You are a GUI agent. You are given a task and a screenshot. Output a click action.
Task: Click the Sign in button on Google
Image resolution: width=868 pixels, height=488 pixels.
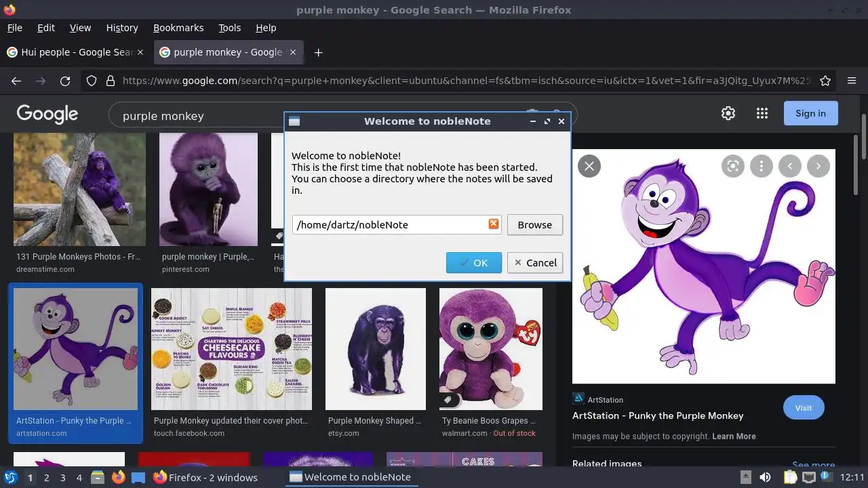click(811, 113)
